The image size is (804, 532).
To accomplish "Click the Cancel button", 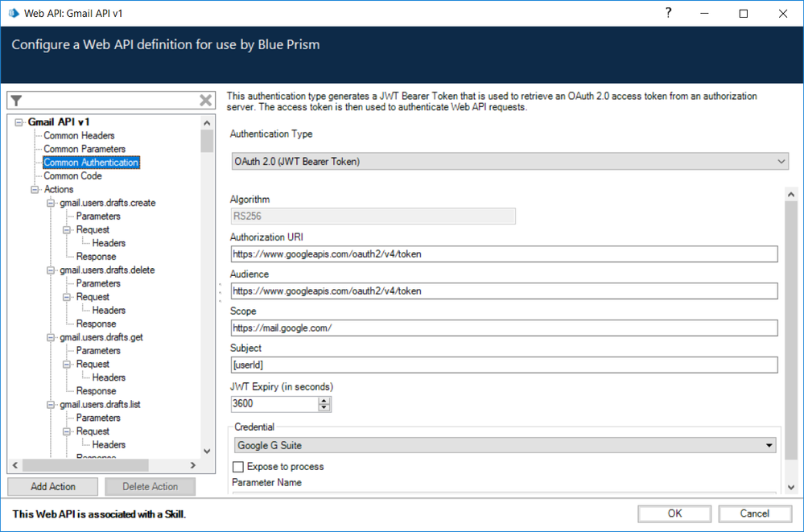I will [x=754, y=513].
